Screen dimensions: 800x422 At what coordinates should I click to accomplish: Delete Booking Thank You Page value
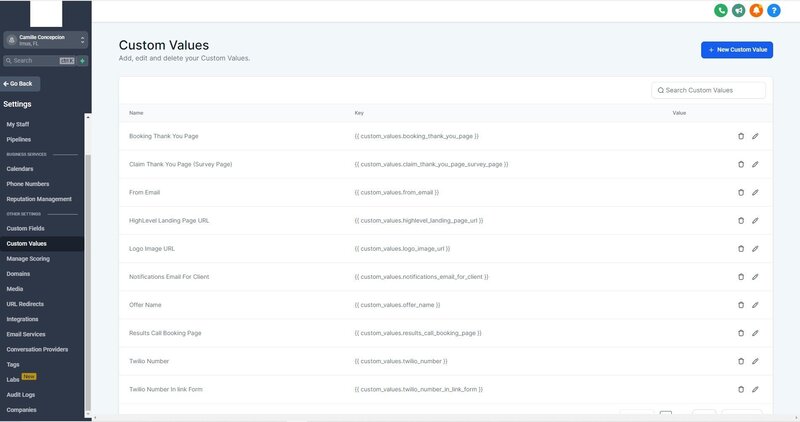[x=741, y=136]
